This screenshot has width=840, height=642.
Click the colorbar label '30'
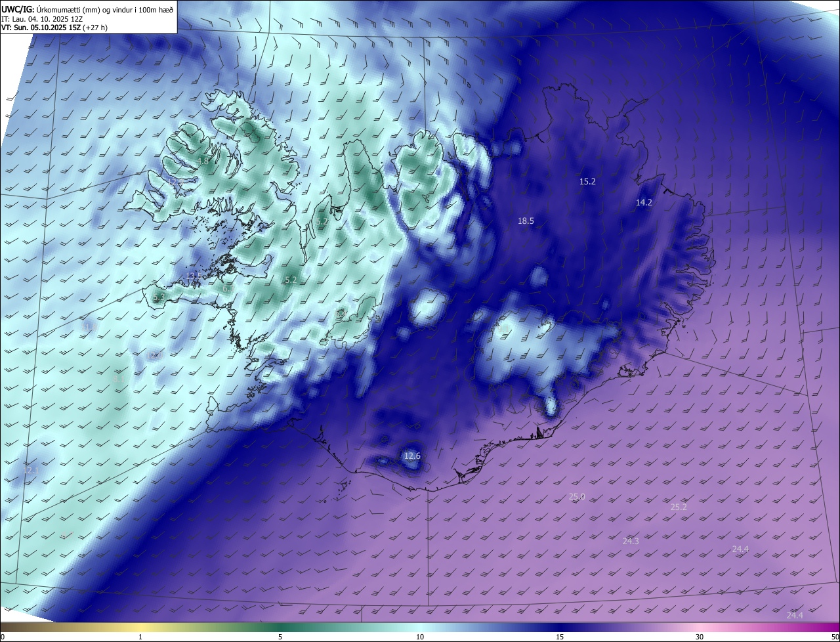coord(700,637)
